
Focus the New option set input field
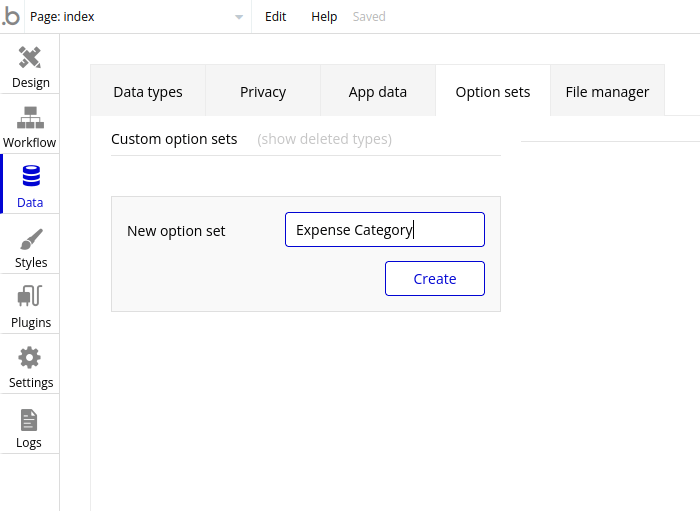385,229
